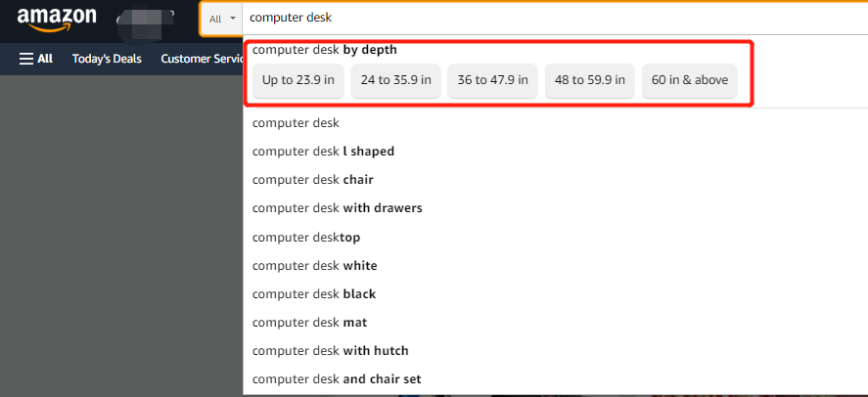Open the hamburger All menu
The height and width of the screenshot is (397, 868).
[36, 59]
